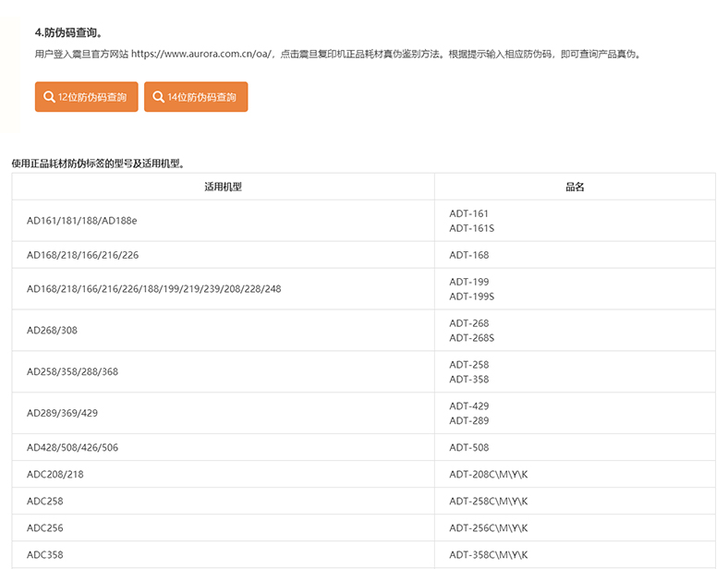Viewport: 728px width, 569px height.
Task: Select the AD161/181/188/AD188e model cell
Action: (x=82, y=221)
